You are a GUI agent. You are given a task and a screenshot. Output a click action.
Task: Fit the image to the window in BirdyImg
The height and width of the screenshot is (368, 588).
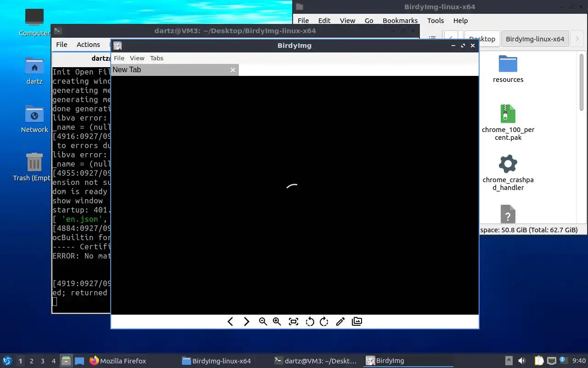pyautogui.click(x=294, y=322)
